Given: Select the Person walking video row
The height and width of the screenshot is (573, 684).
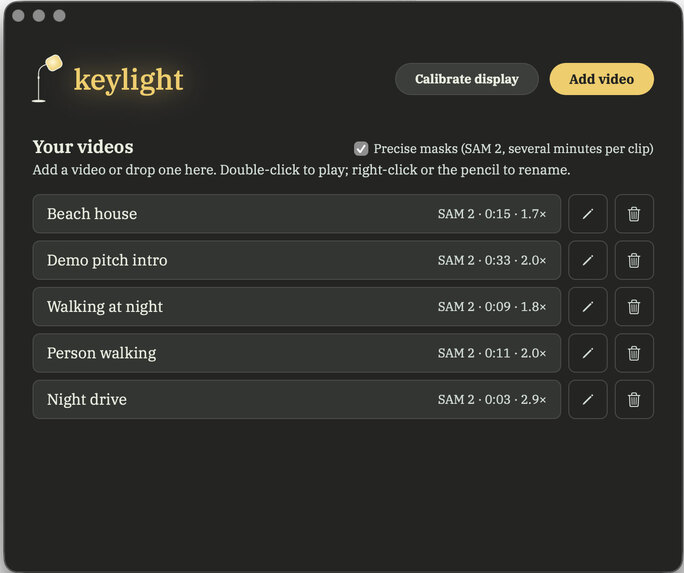Looking at the screenshot, I should [x=297, y=353].
